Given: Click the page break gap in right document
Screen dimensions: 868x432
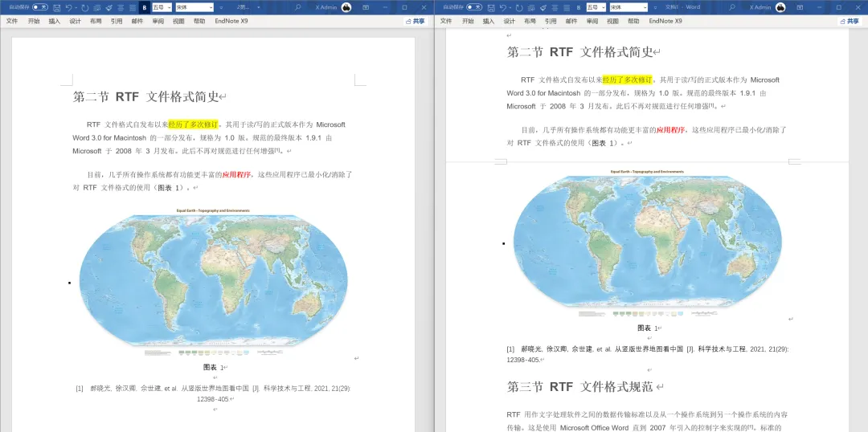Looking at the screenshot, I should 648,162.
